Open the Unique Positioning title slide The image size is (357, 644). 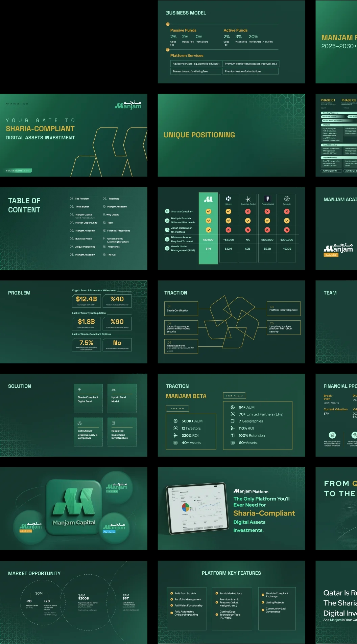231,135
